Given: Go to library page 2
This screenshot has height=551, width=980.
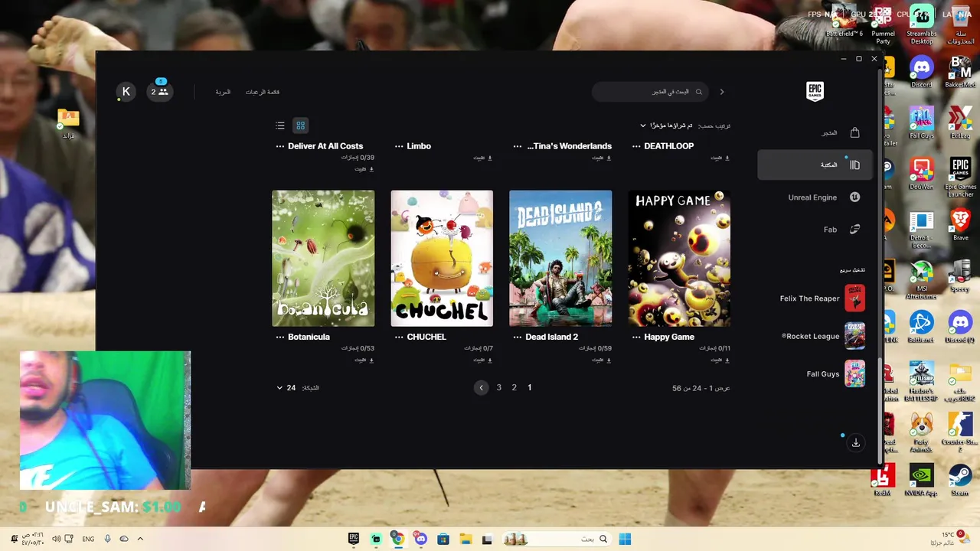Looking at the screenshot, I should (514, 388).
